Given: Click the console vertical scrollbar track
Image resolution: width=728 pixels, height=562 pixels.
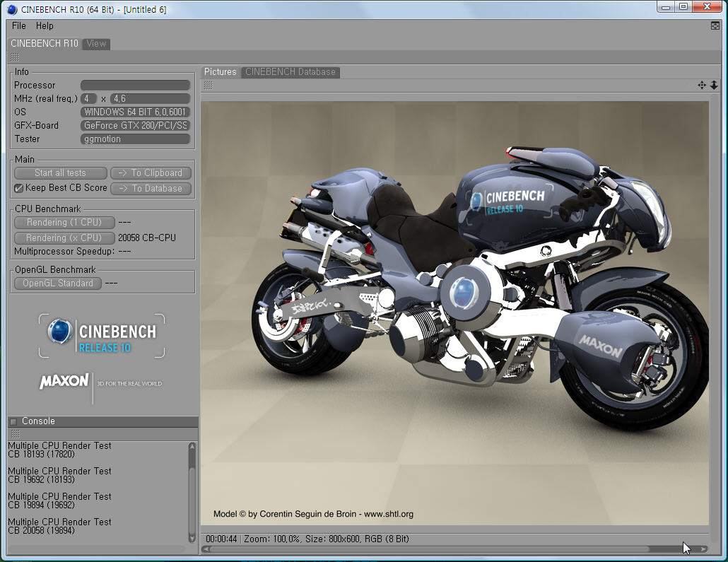Looking at the screenshot, I should coord(192,492).
